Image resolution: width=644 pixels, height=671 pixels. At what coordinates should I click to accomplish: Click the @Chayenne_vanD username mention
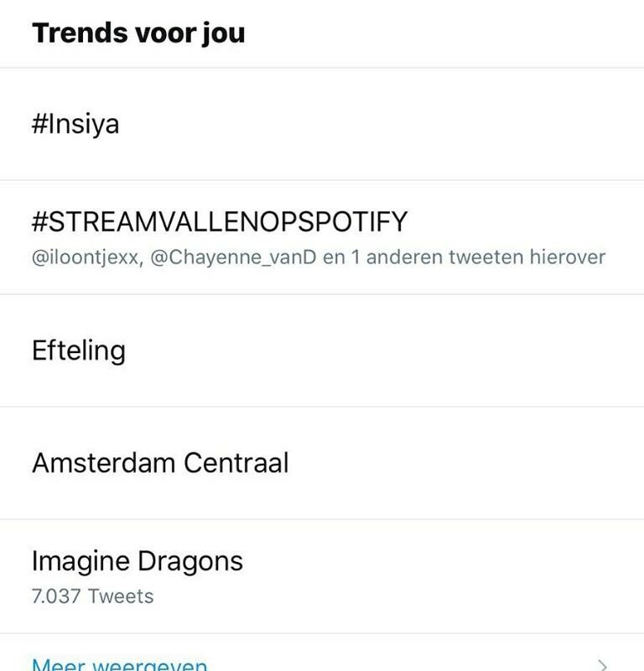tap(233, 257)
